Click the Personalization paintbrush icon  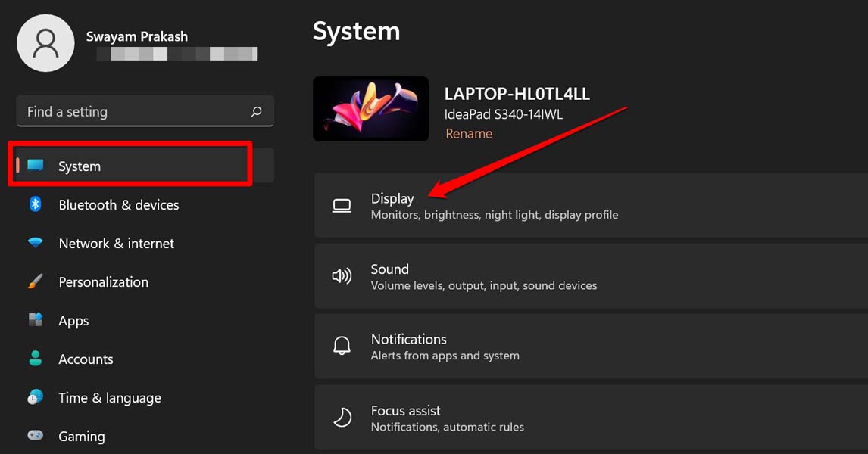click(x=36, y=281)
